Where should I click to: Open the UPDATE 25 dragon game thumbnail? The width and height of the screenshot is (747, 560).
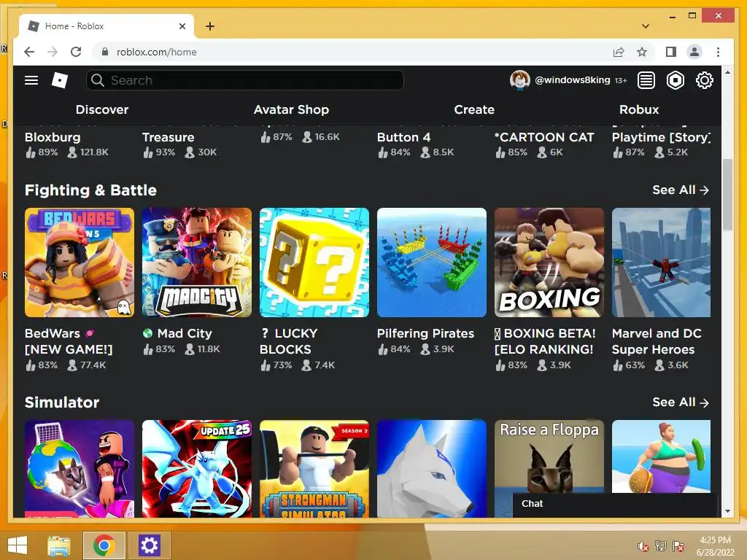[197, 469]
